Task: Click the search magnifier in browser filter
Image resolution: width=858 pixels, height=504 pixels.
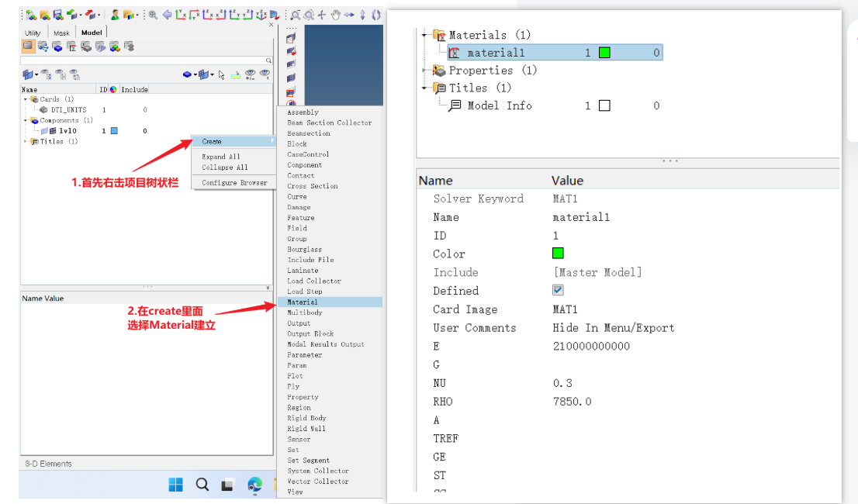Action: click(x=268, y=60)
